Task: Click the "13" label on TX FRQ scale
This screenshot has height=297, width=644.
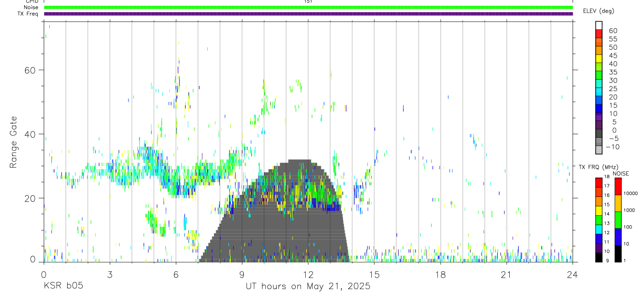Action: tap(607, 224)
